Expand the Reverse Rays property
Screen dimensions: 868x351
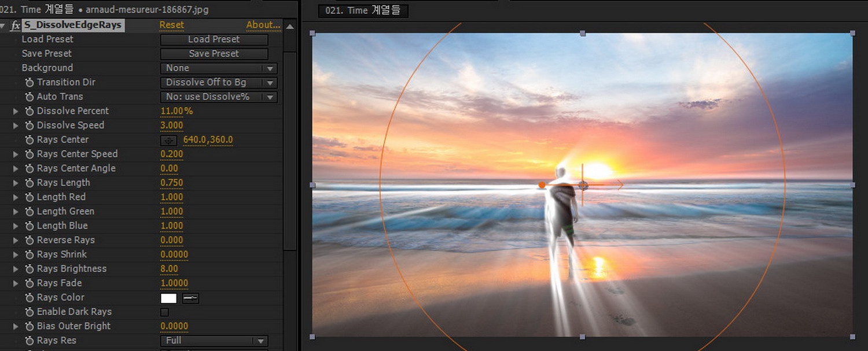[16, 240]
